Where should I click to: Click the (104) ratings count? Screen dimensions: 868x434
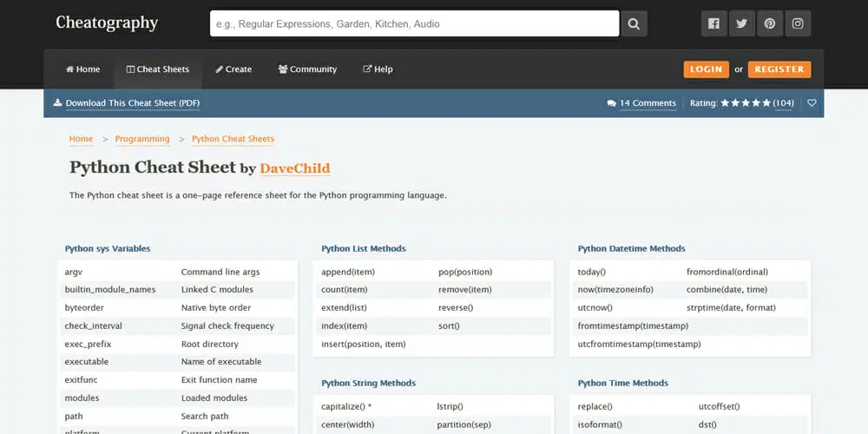(x=783, y=103)
